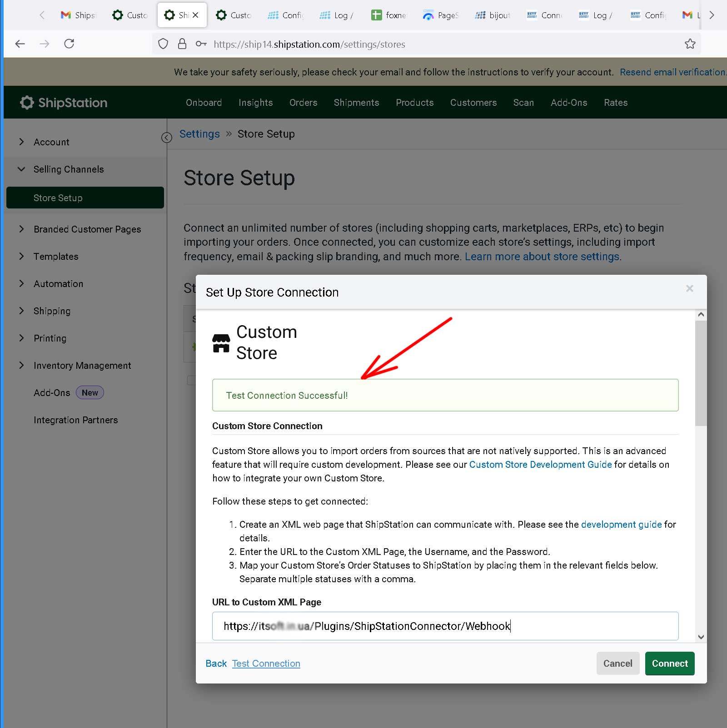
Task: Switch to the foxne tab
Action: [x=389, y=15]
